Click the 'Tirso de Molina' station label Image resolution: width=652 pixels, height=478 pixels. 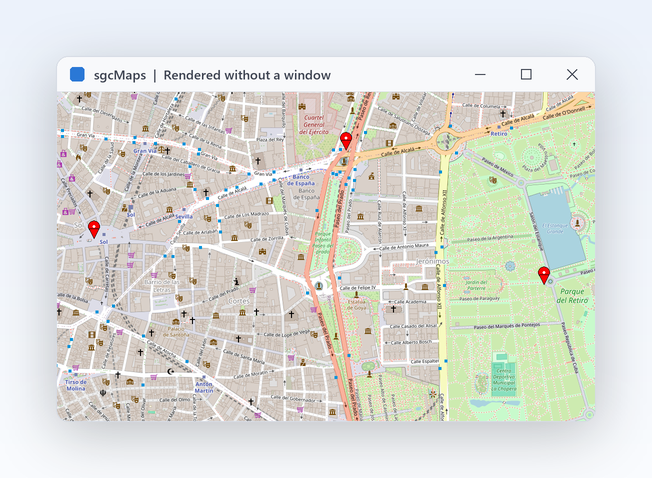[x=76, y=385]
